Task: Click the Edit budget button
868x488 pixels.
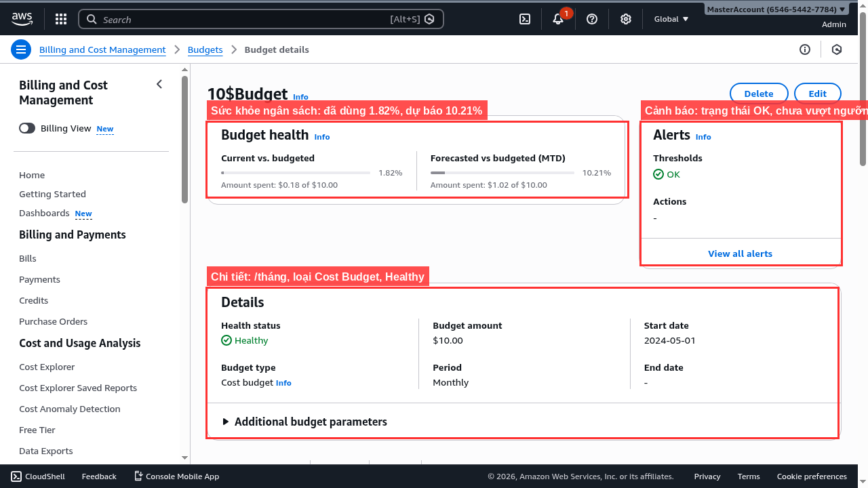Action: tap(817, 94)
